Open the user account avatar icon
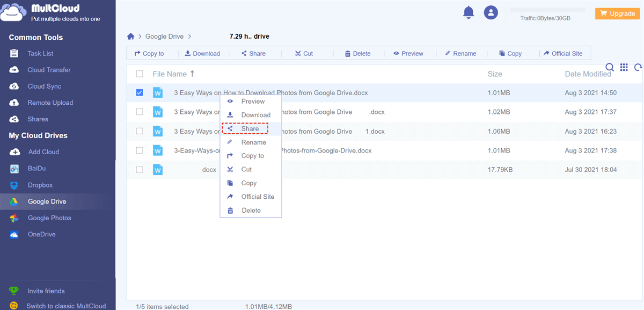644x310 pixels. click(x=491, y=13)
